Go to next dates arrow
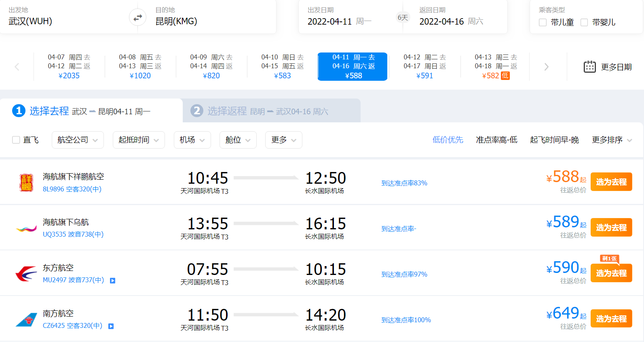 click(546, 67)
